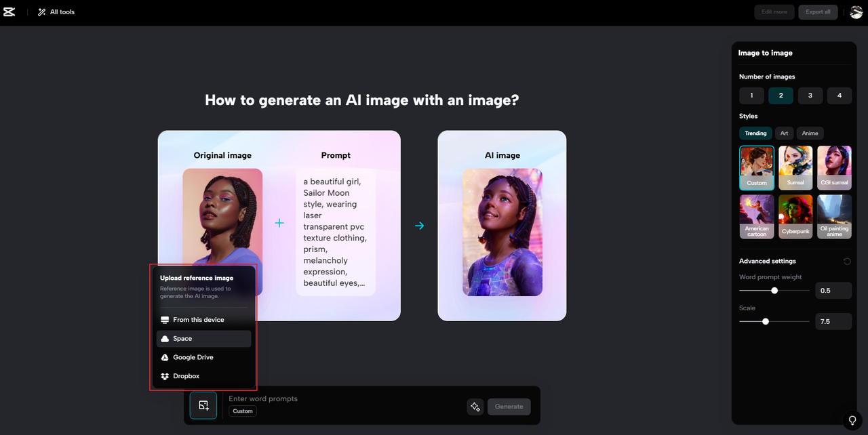Click the Image to image panel title
The width and height of the screenshot is (868, 435).
pos(766,53)
